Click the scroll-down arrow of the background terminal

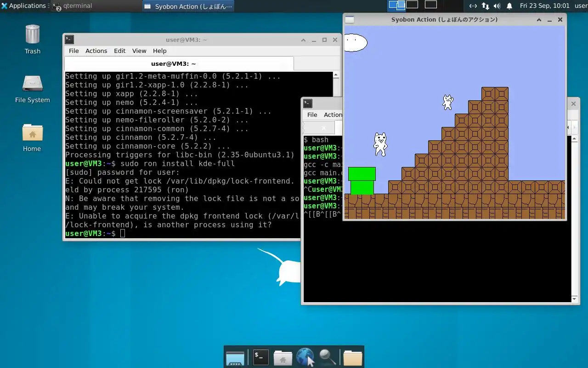(574, 299)
